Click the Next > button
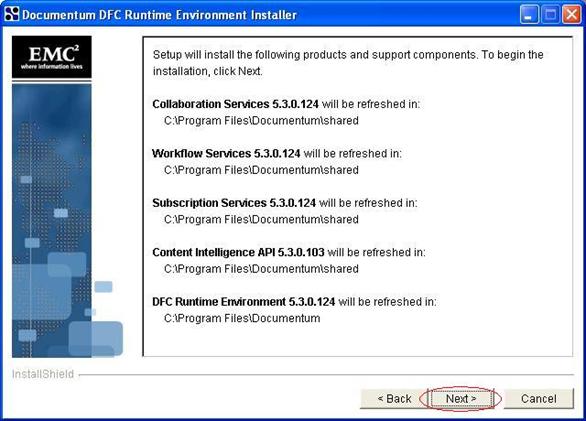 461,399
